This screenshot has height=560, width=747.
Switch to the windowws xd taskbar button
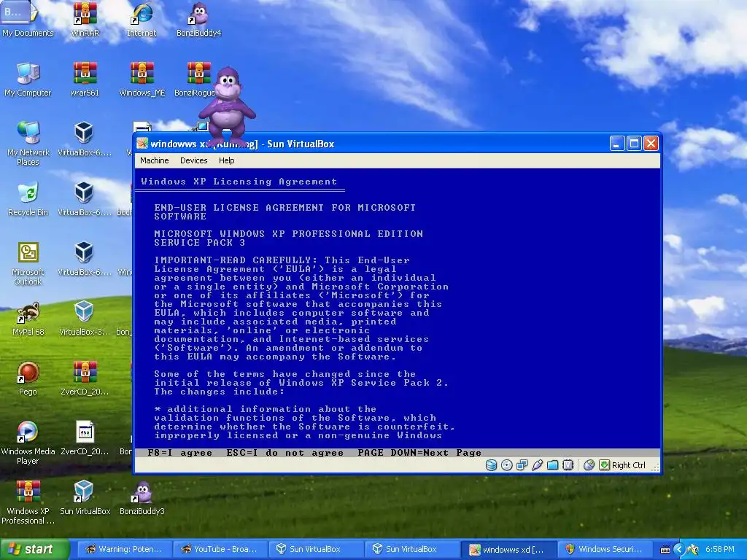(508, 550)
